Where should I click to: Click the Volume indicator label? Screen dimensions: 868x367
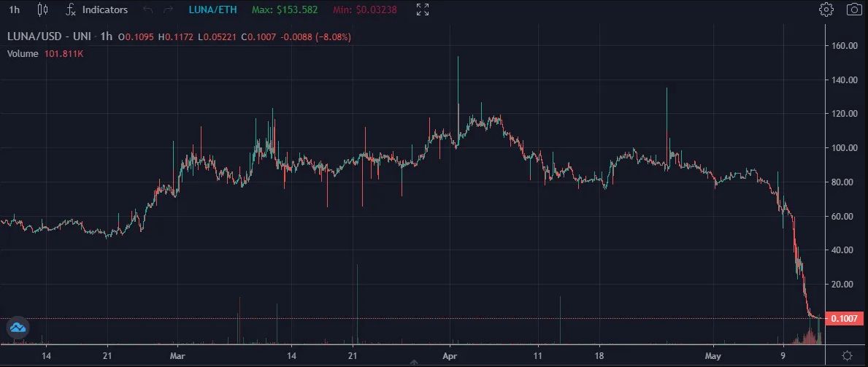tap(23, 54)
